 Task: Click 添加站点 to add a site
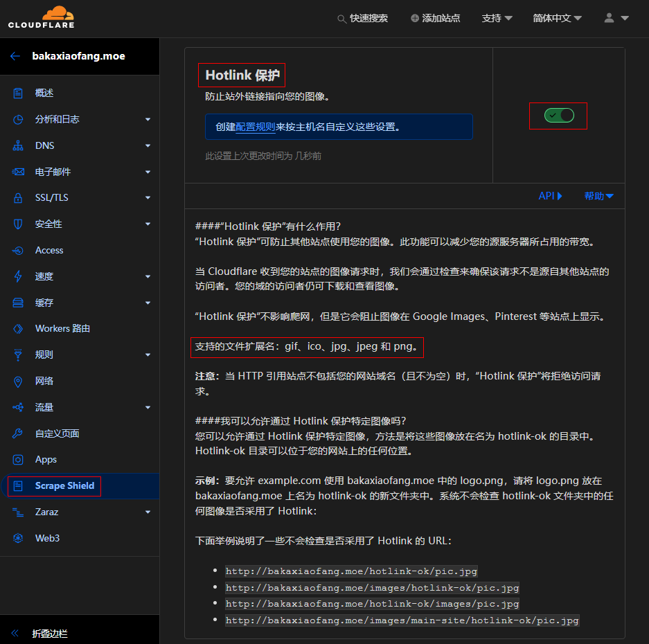[x=435, y=18]
